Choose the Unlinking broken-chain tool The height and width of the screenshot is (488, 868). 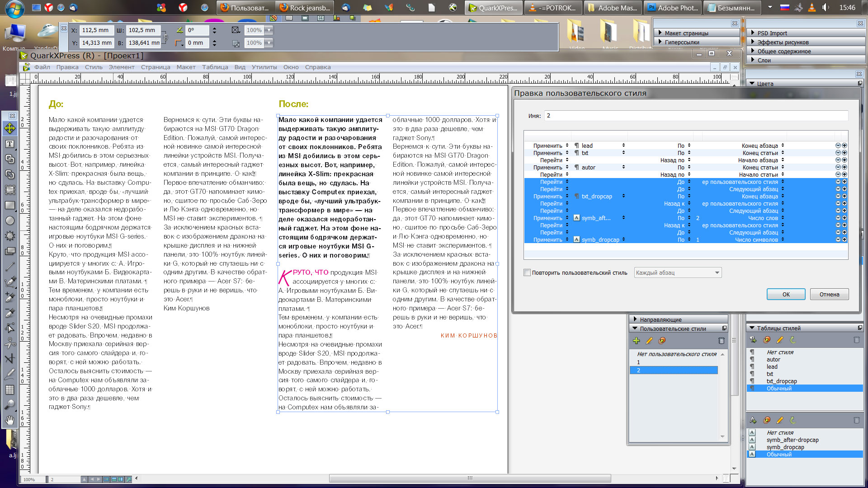pos(10,174)
